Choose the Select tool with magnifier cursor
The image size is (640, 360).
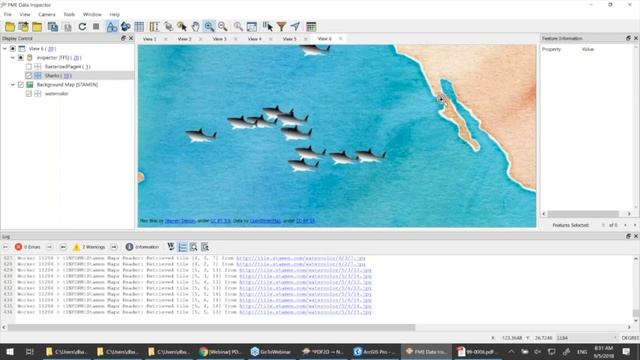click(182, 27)
